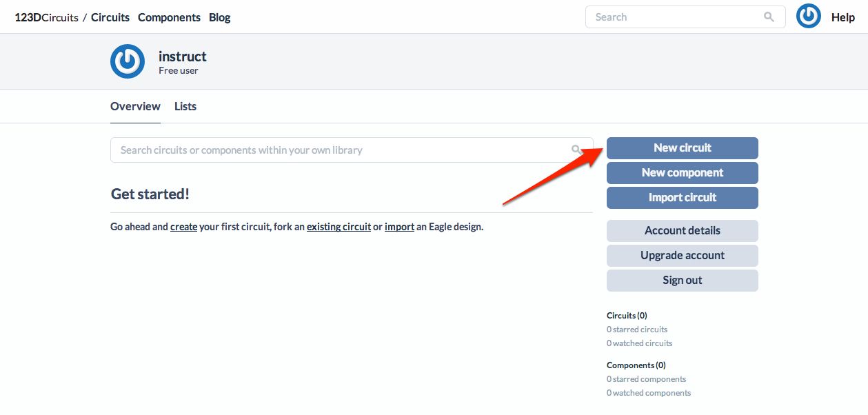Open the Help link

[842, 17]
